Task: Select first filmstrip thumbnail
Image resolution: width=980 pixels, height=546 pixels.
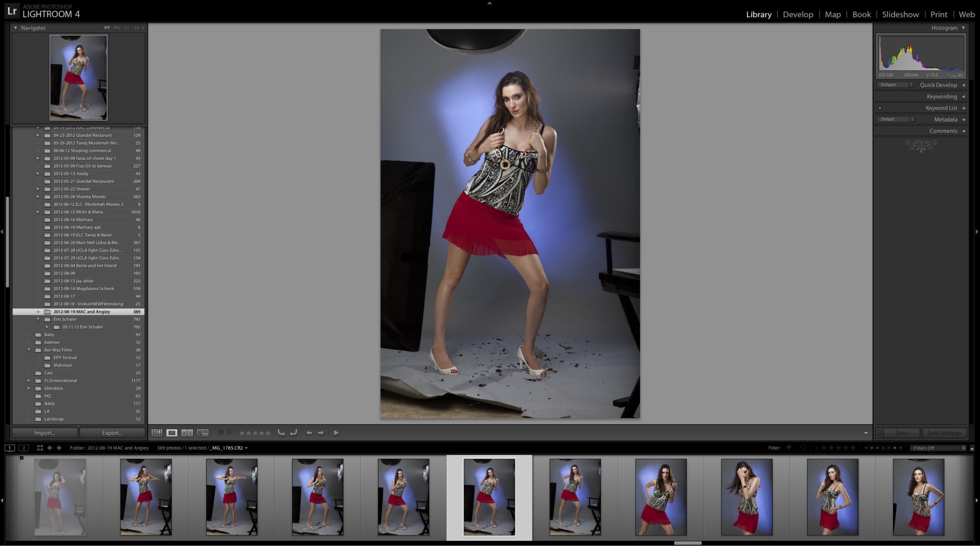Action: tap(60, 497)
